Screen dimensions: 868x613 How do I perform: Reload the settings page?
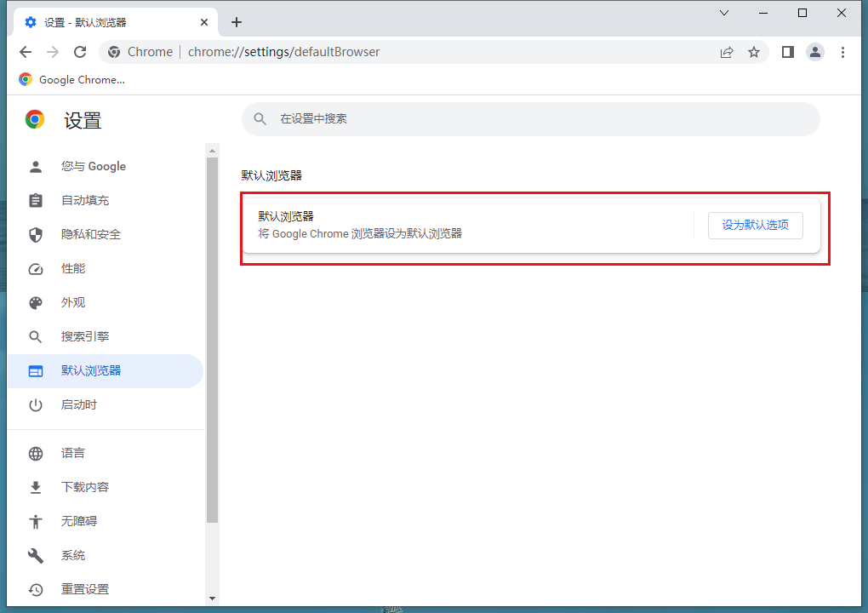(x=80, y=52)
